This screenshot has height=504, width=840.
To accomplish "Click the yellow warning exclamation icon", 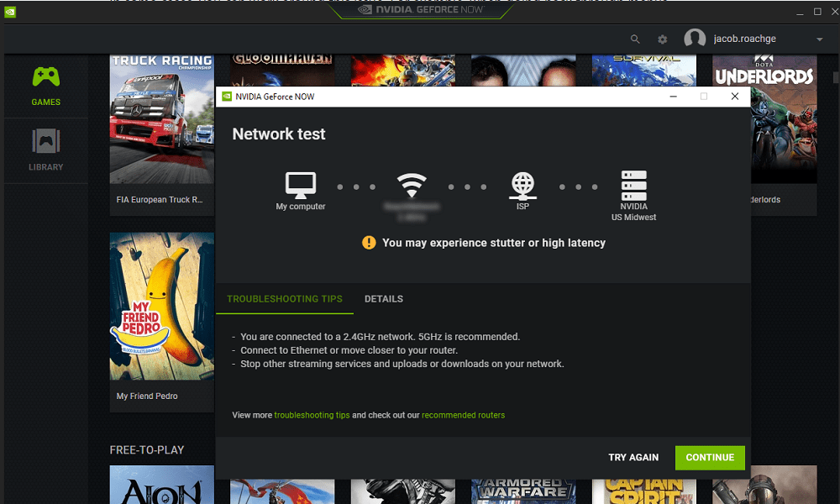I will [x=369, y=243].
